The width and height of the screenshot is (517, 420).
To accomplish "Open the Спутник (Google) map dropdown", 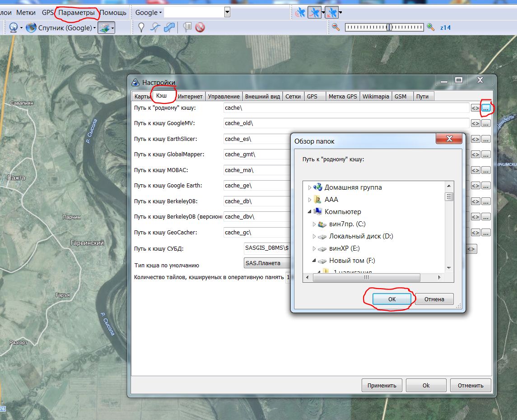I will (61, 28).
